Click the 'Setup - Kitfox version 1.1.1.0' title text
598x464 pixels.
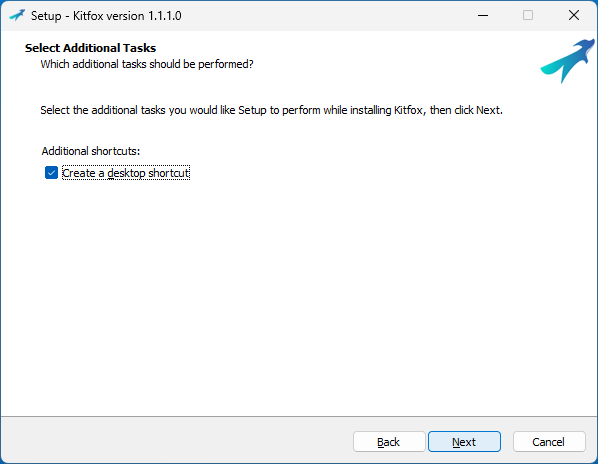coord(106,16)
